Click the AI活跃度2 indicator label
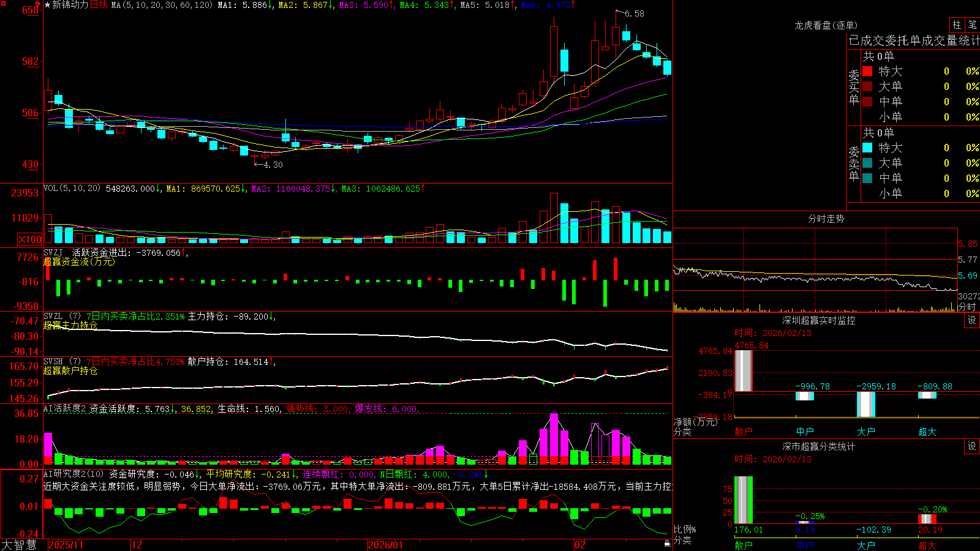Screen dimensions: 980x551 [x=65, y=409]
